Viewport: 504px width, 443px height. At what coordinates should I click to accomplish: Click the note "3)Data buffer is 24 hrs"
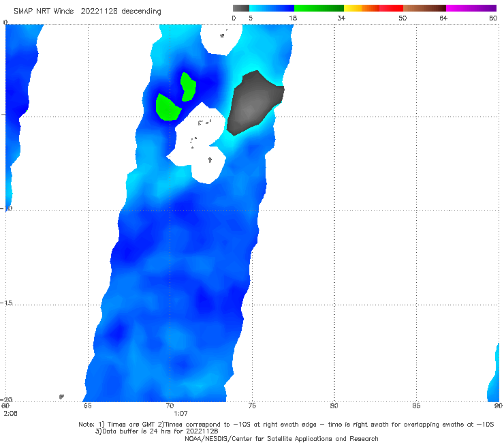tap(157, 431)
